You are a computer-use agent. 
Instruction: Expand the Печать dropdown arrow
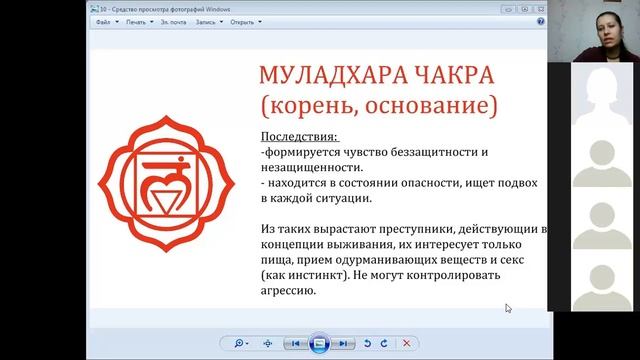coord(152,22)
